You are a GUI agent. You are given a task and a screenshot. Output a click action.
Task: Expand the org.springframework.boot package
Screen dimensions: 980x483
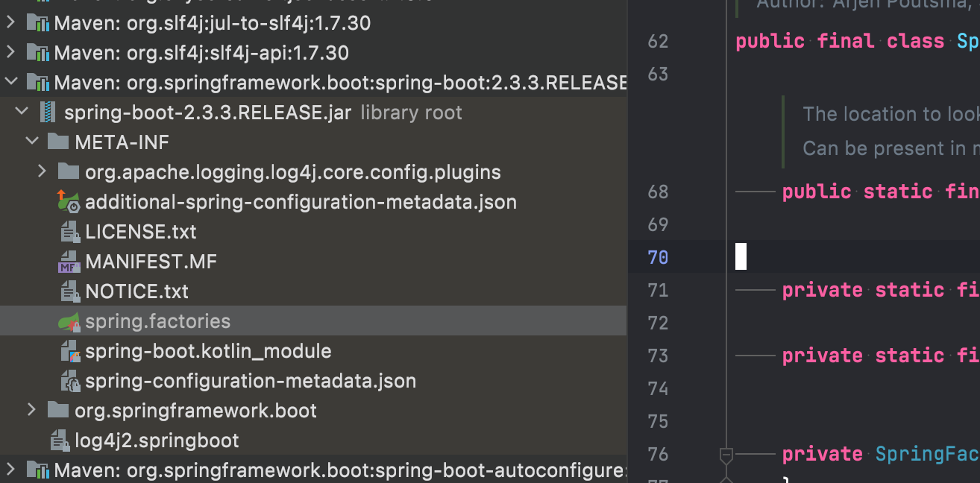click(x=31, y=410)
